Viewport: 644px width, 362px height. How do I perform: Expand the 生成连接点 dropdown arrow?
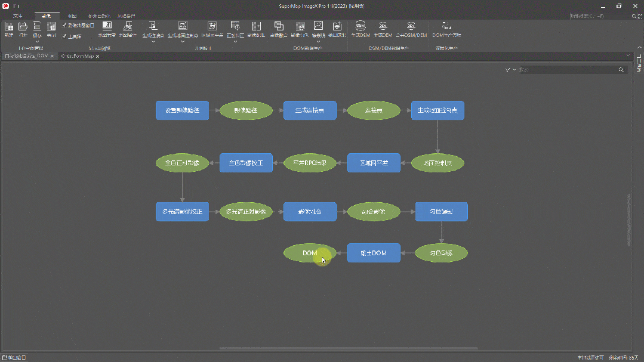153,42
